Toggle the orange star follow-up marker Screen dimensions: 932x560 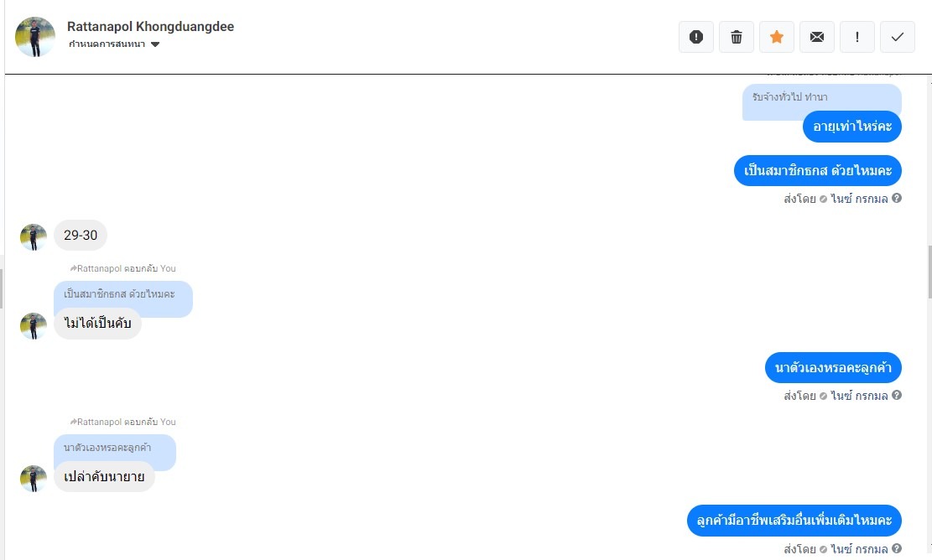tap(776, 37)
